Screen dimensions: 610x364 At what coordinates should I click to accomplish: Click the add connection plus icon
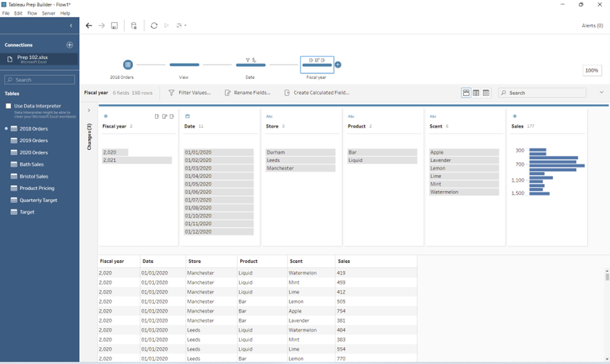(x=70, y=45)
